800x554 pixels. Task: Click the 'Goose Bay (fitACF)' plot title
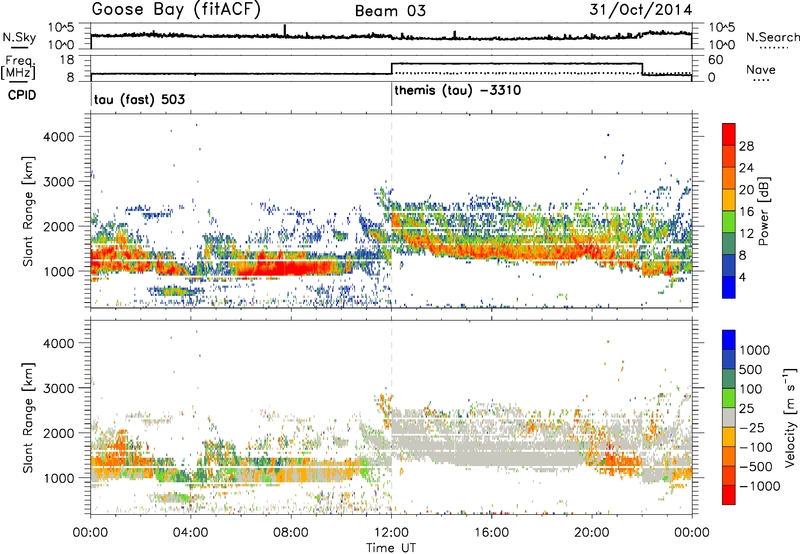pos(176,10)
